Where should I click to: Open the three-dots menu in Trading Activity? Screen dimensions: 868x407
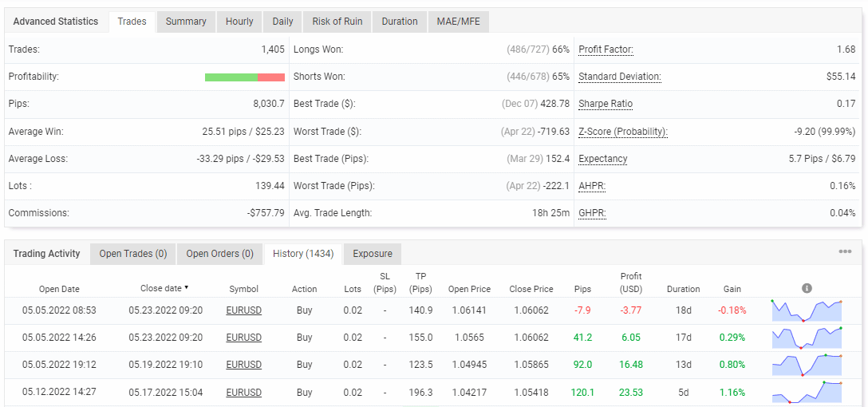pos(845,251)
